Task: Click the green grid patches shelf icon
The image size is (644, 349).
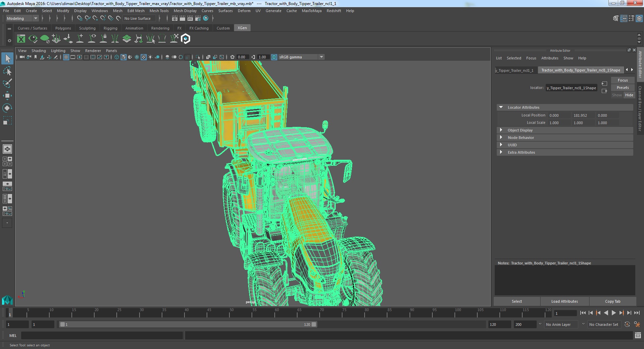Action: coord(127,39)
